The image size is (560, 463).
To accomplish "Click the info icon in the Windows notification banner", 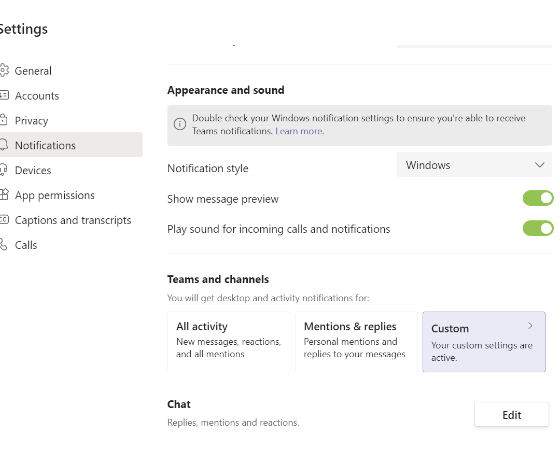I will pyautogui.click(x=180, y=124).
